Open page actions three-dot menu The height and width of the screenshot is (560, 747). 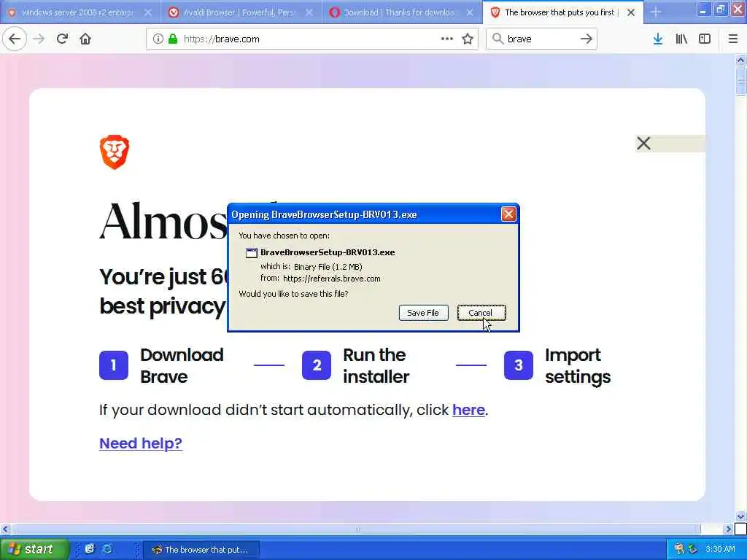click(447, 39)
